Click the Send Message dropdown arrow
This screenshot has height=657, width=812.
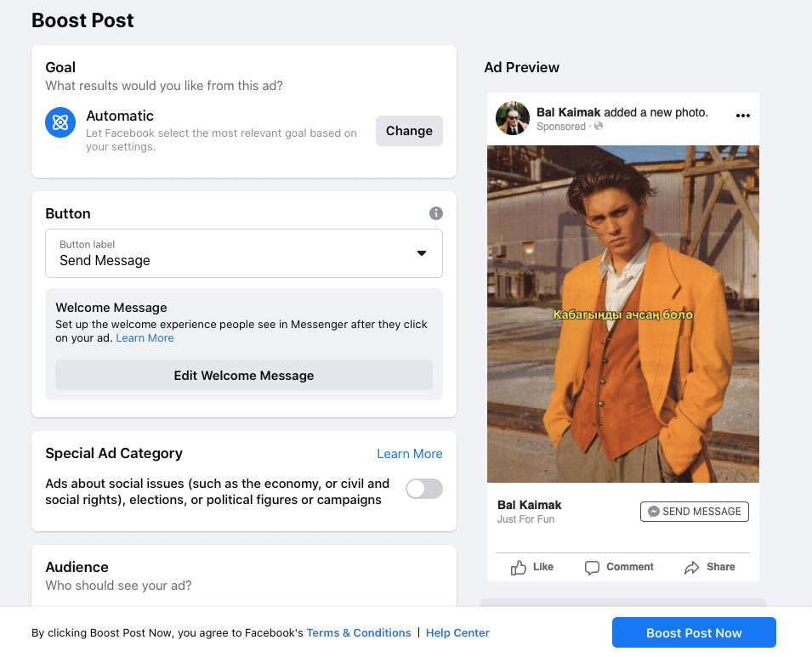coord(422,253)
